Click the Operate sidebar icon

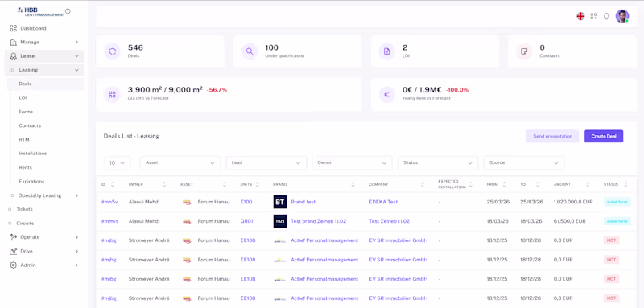pos(13,237)
